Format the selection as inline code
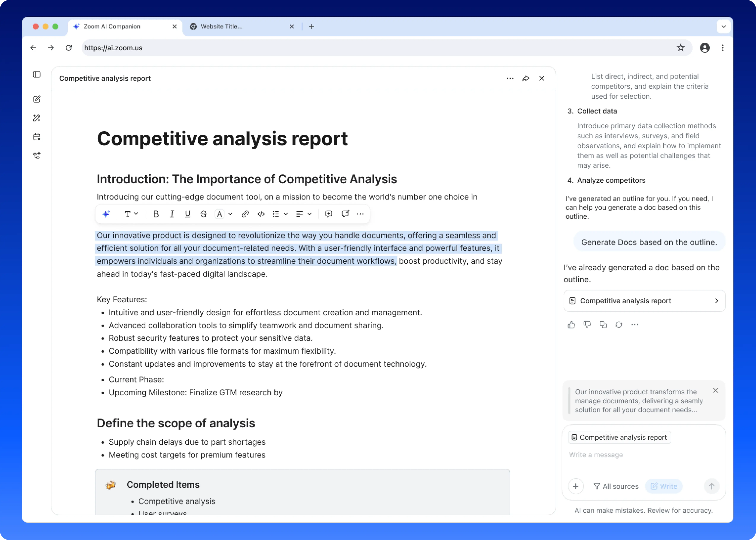756x540 pixels. (261, 214)
